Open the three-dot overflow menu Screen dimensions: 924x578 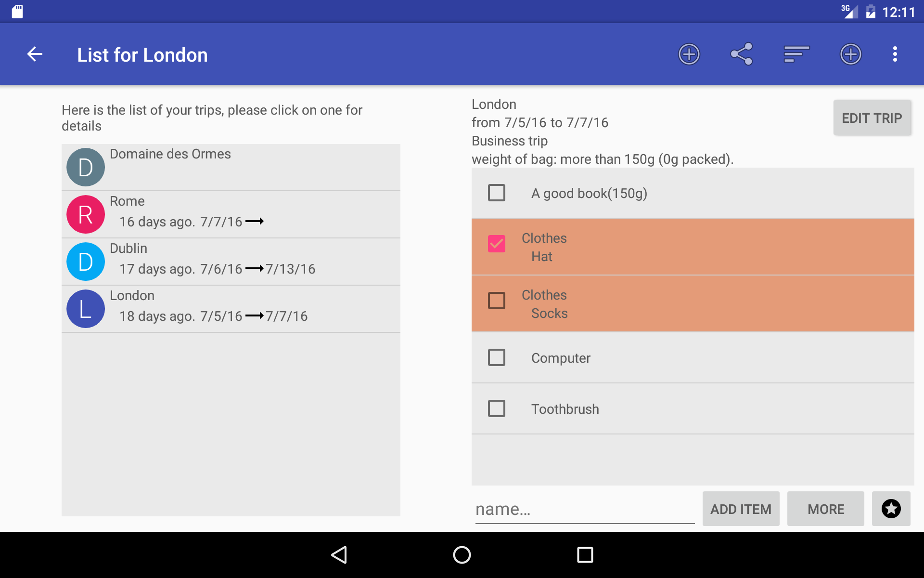[x=895, y=54]
